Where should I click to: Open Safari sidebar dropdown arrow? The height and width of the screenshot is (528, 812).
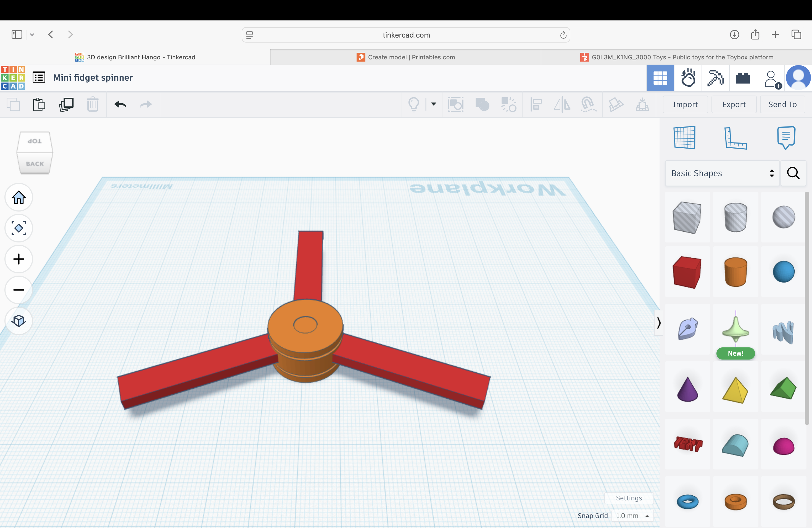point(32,35)
